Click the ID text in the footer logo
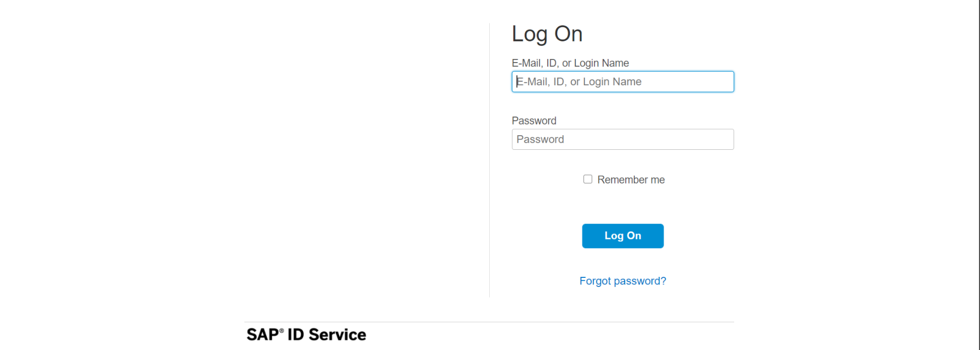This screenshot has height=350, width=980. (x=296, y=335)
